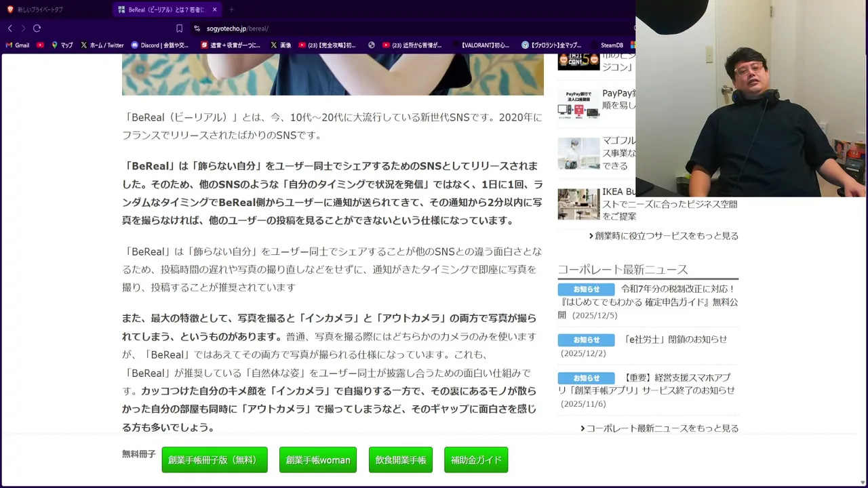Open the 「e社労士」閉鎖のお知らせ news item

click(675, 339)
